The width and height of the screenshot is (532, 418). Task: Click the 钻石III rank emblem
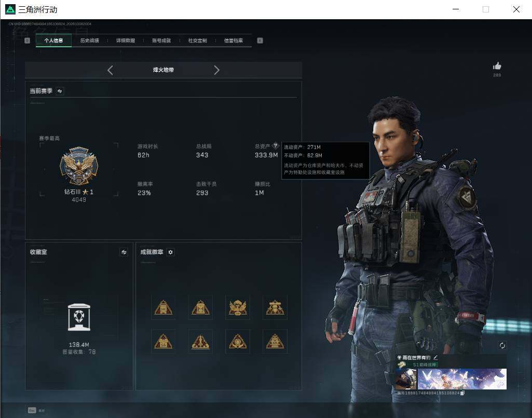pos(79,166)
